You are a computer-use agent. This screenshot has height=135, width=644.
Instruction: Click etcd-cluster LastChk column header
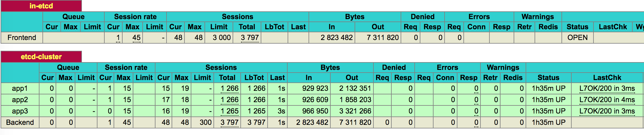(607, 78)
